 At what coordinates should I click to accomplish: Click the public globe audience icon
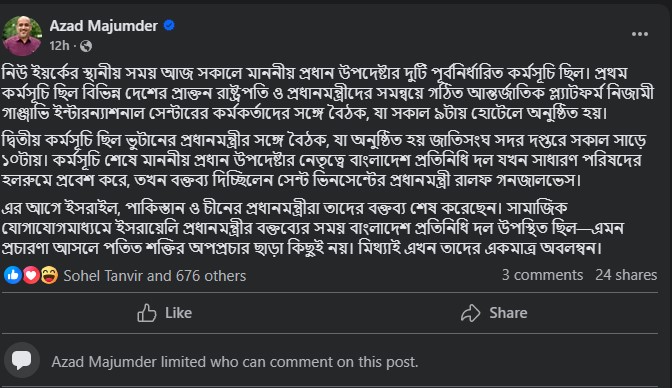(86, 46)
